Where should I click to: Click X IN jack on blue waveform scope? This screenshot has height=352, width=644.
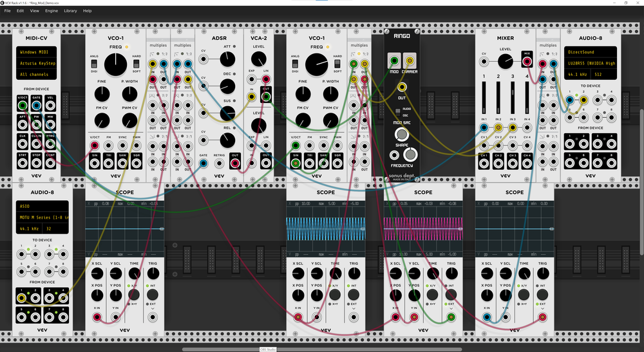[x=298, y=317]
